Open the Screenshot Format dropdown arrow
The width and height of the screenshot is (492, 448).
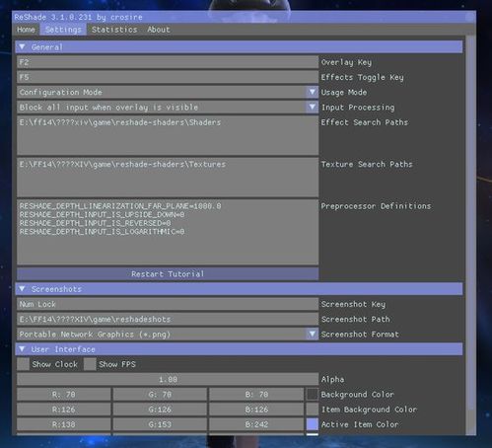click(x=313, y=335)
